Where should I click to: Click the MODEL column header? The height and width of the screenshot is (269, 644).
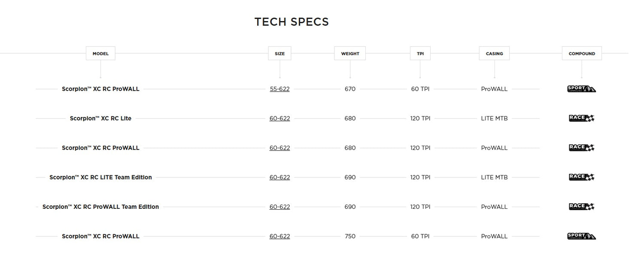click(100, 53)
